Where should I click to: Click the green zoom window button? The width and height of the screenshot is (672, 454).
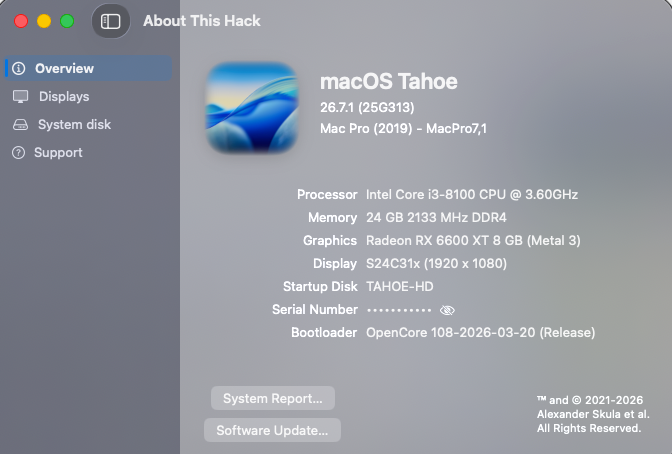click(67, 21)
